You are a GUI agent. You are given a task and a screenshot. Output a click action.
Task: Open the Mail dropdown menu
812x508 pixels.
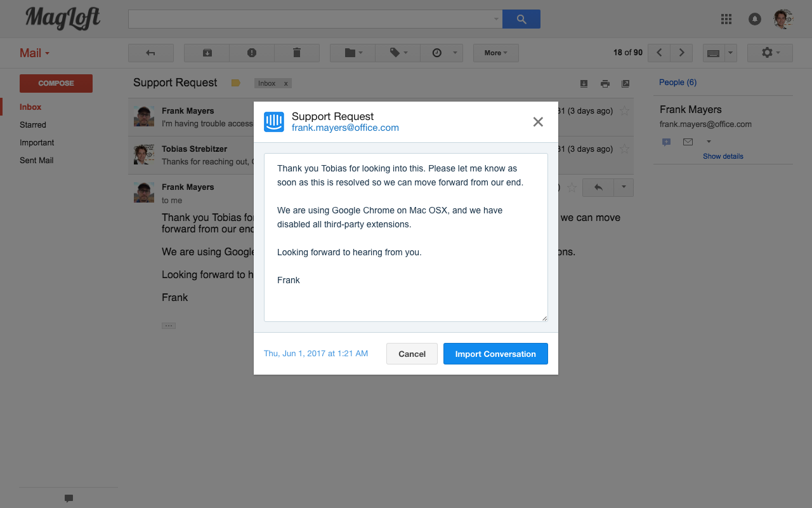(34, 53)
